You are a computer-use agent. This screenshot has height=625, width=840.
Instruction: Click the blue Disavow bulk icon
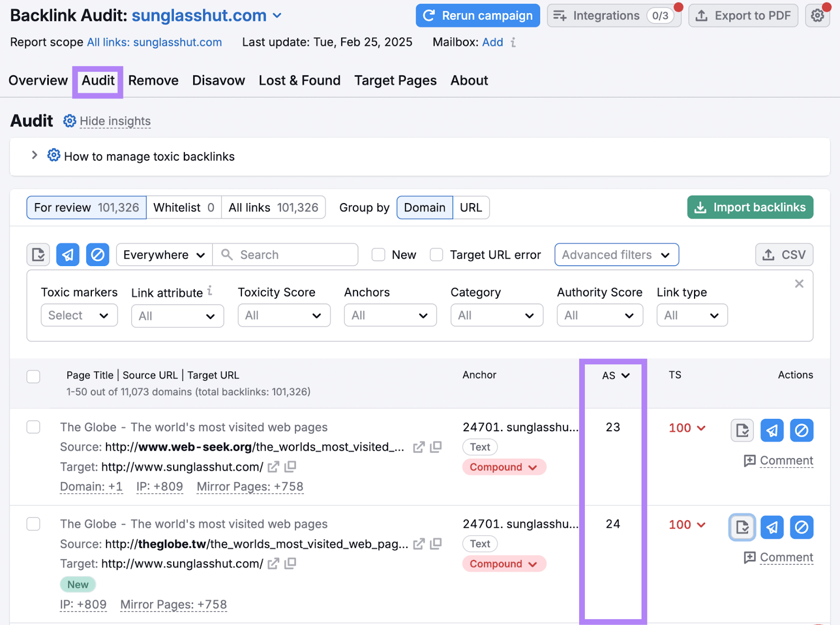(x=98, y=255)
